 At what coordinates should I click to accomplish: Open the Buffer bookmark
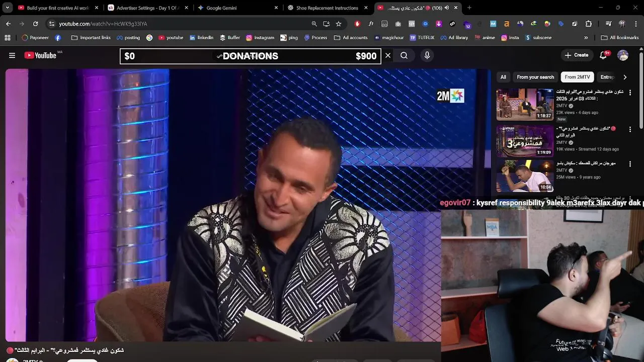229,38
